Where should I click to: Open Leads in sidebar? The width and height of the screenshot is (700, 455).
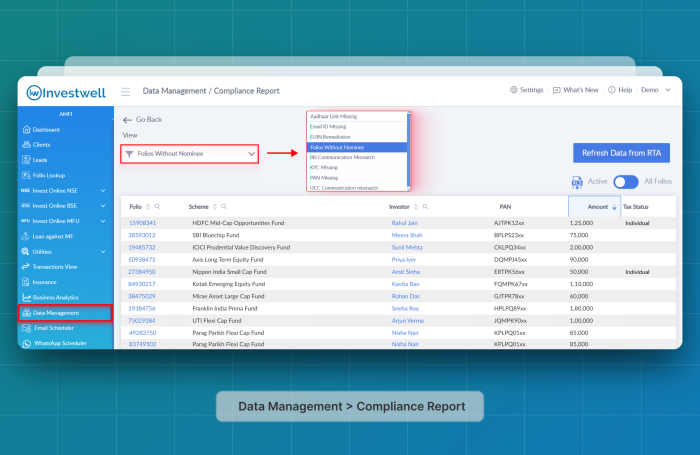tap(40, 160)
